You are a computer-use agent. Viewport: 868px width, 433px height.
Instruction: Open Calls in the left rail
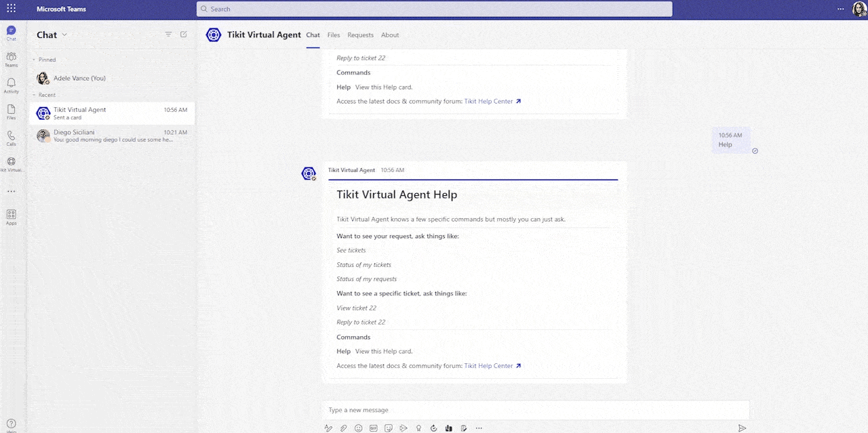click(x=12, y=139)
